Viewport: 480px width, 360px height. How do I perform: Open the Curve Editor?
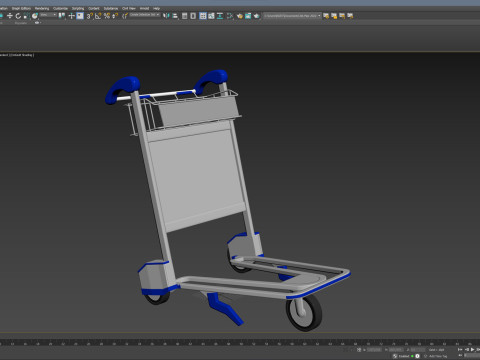coord(211,16)
